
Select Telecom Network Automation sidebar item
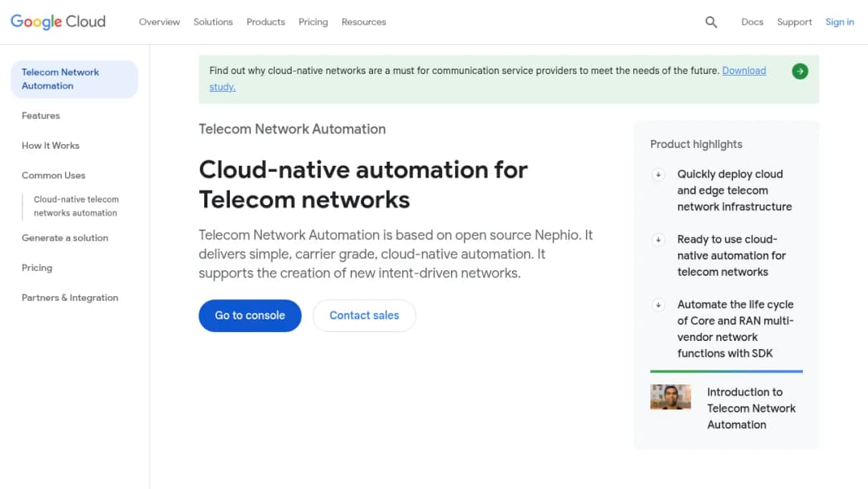(x=74, y=79)
